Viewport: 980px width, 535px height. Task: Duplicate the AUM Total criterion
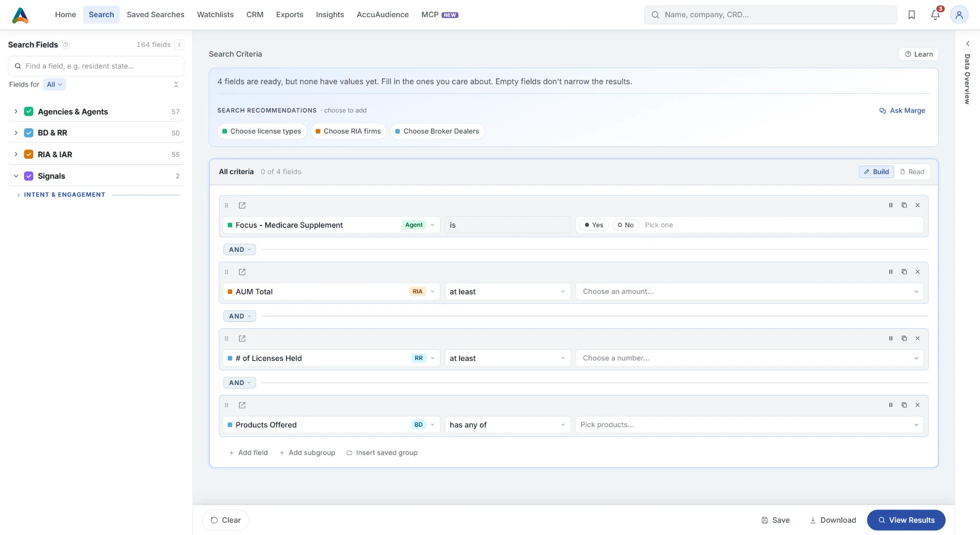(905, 272)
